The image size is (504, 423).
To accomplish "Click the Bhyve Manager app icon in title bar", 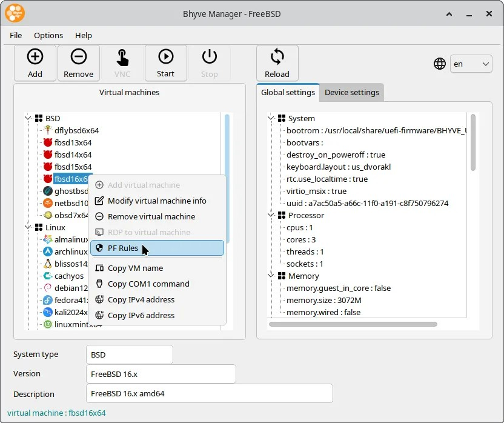I will (15, 14).
